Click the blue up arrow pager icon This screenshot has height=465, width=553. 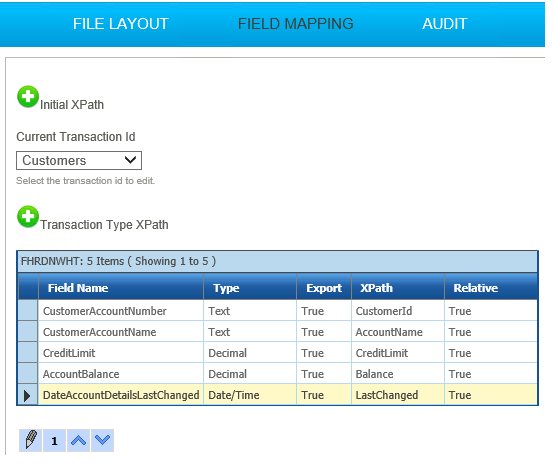[78, 440]
